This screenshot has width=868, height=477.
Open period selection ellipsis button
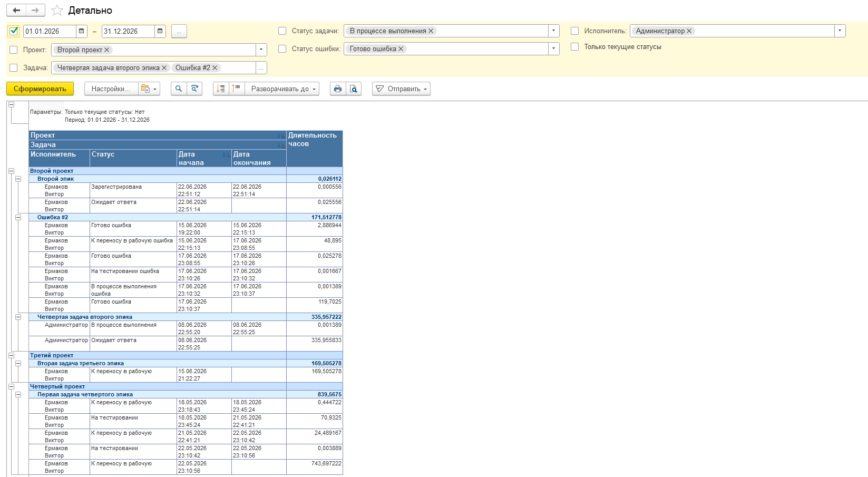179,31
